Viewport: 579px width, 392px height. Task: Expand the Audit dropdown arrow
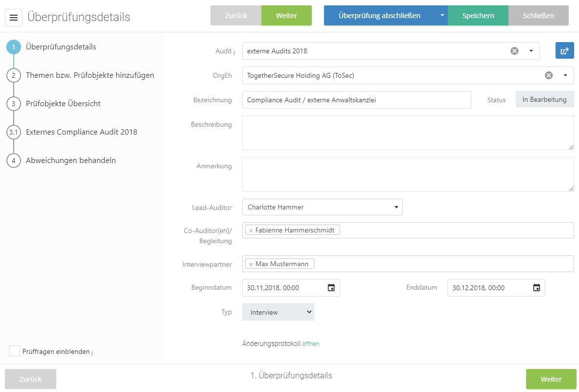pyautogui.click(x=531, y=51)
